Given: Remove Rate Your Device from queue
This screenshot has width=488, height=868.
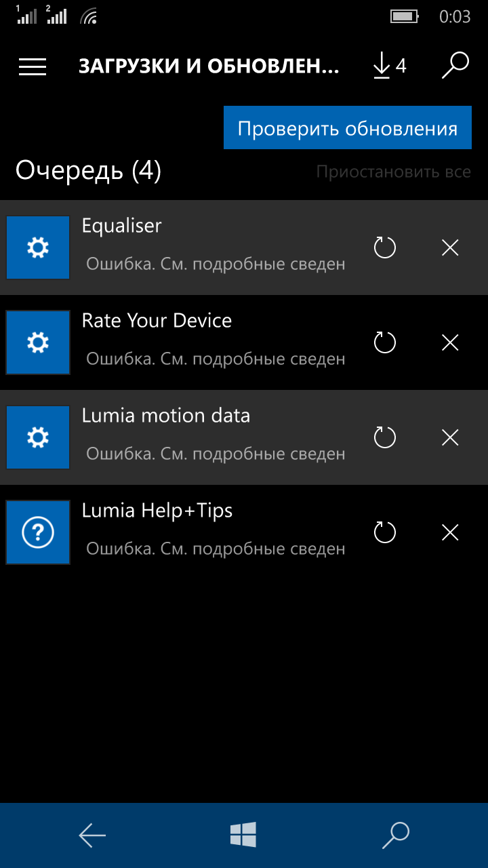Looking at the screenshot, I should click(450, 343).
